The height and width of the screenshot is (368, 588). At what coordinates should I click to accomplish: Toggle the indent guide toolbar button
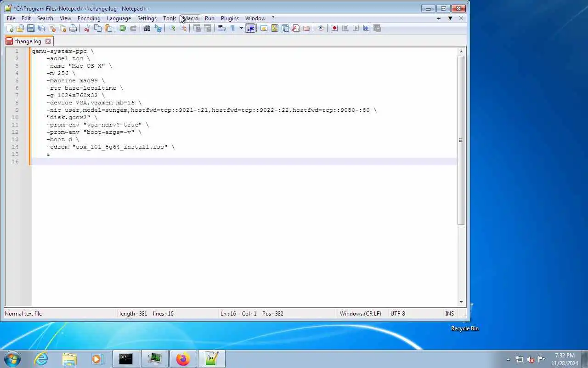click(x=250, y=28)
